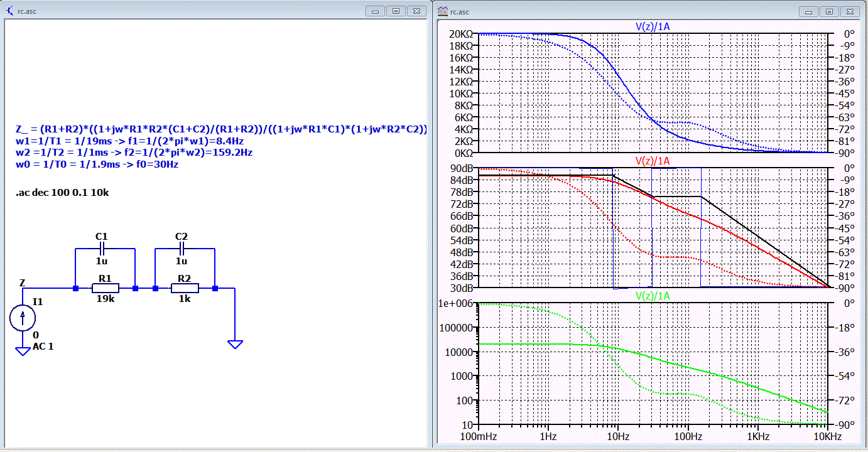This screenshot has width=868, height=452.
Task: Click resistor R1 19k component
Action: (105, 288)
